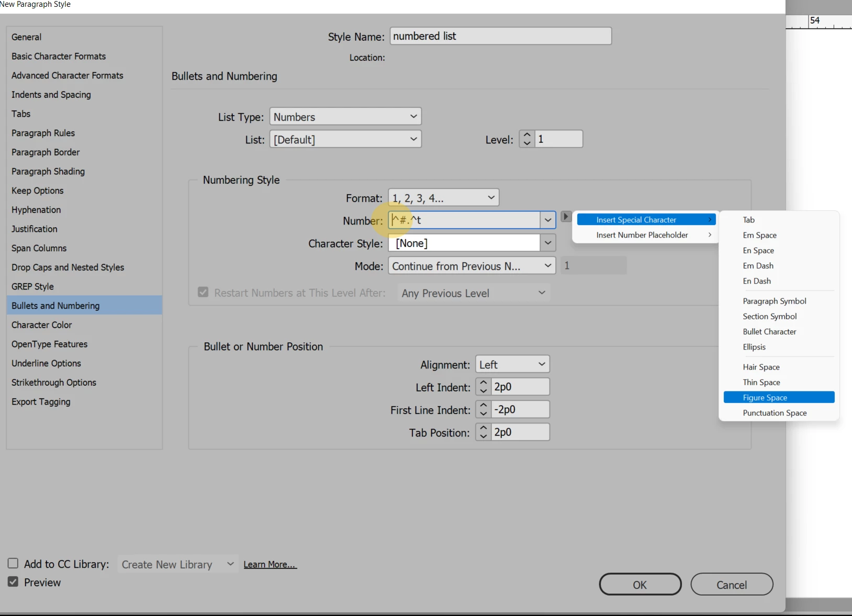Choose Paragraph Symbol from the submenu
The height and width of the screenshot is (616, 852).
click(779, 301)
